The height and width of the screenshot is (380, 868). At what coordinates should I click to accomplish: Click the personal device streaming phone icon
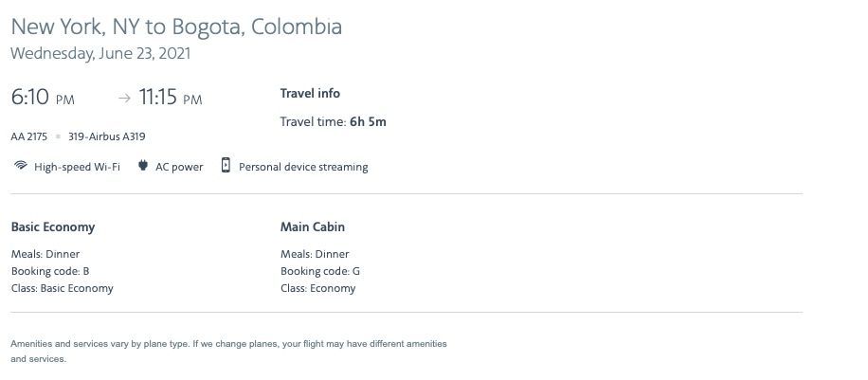coord(226,166)
